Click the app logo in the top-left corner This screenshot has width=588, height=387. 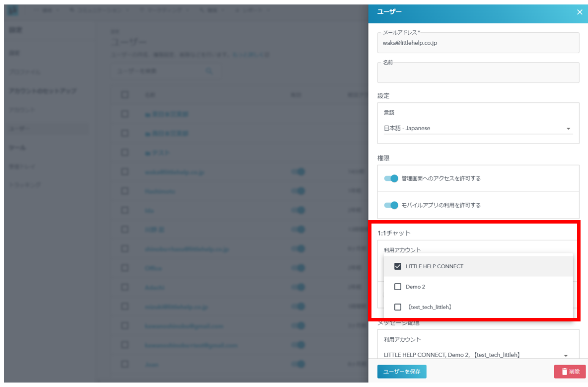(13, 10)
